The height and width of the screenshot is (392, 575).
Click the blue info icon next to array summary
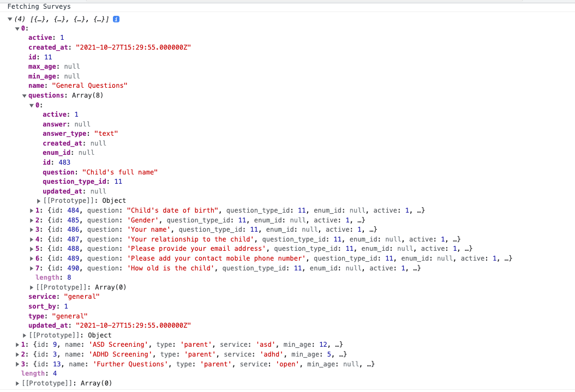click(x=116, y=19)
